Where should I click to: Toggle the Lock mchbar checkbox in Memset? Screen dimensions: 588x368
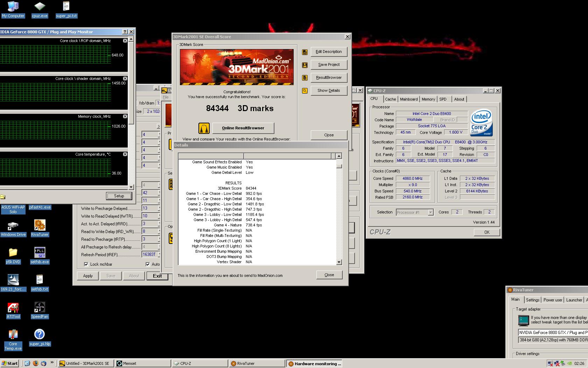[x=86, y=264]
